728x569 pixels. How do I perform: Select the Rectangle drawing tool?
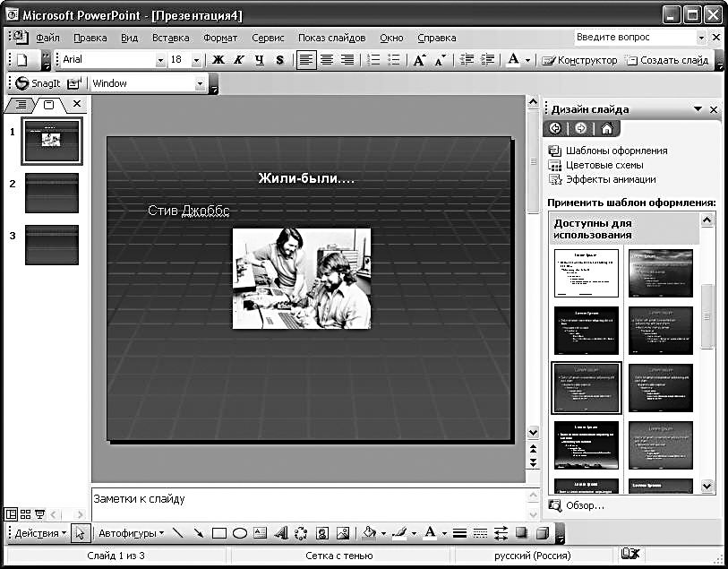(219, 533)
